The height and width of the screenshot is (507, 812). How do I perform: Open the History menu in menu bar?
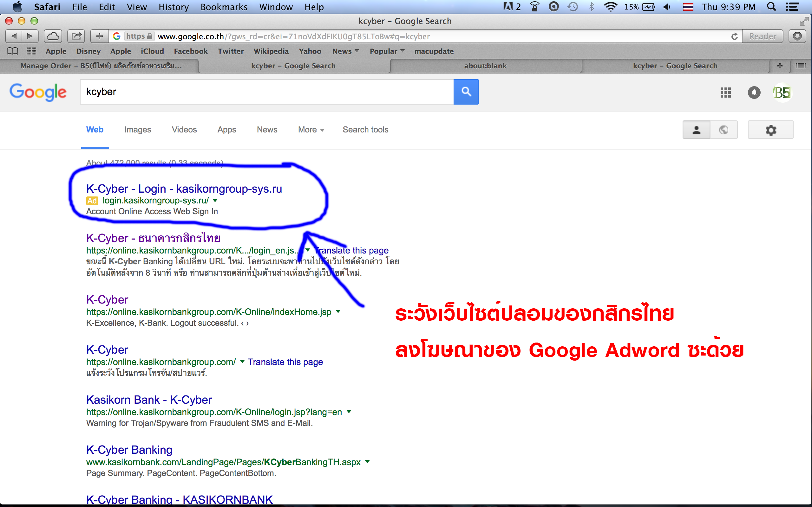(x=174, y=7)
